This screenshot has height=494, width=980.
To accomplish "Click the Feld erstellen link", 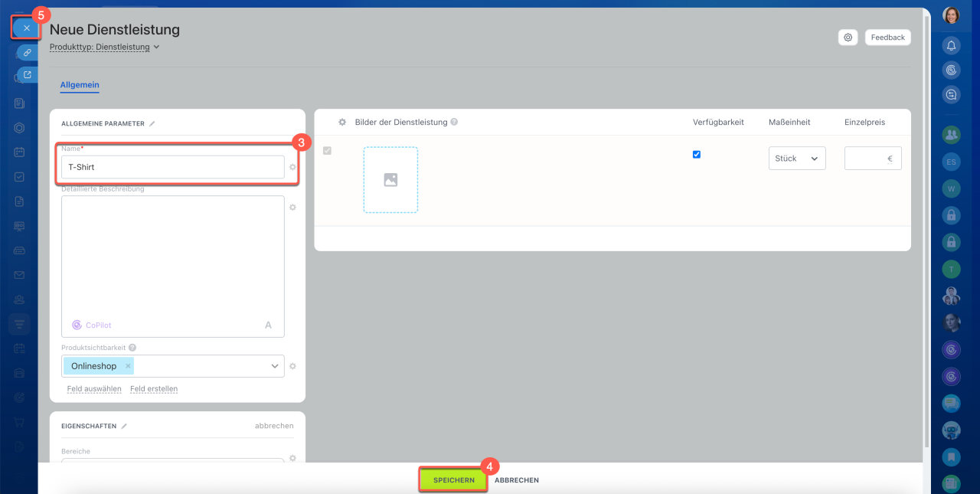I will pyautogui.click(x=154, y=389).
